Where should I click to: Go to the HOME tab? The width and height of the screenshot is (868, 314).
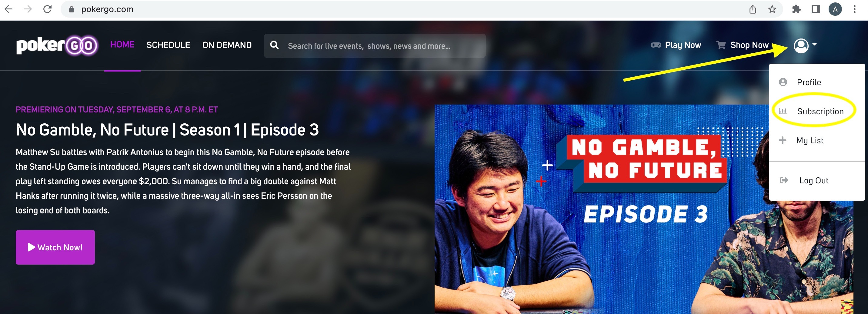tap(122, 45)
